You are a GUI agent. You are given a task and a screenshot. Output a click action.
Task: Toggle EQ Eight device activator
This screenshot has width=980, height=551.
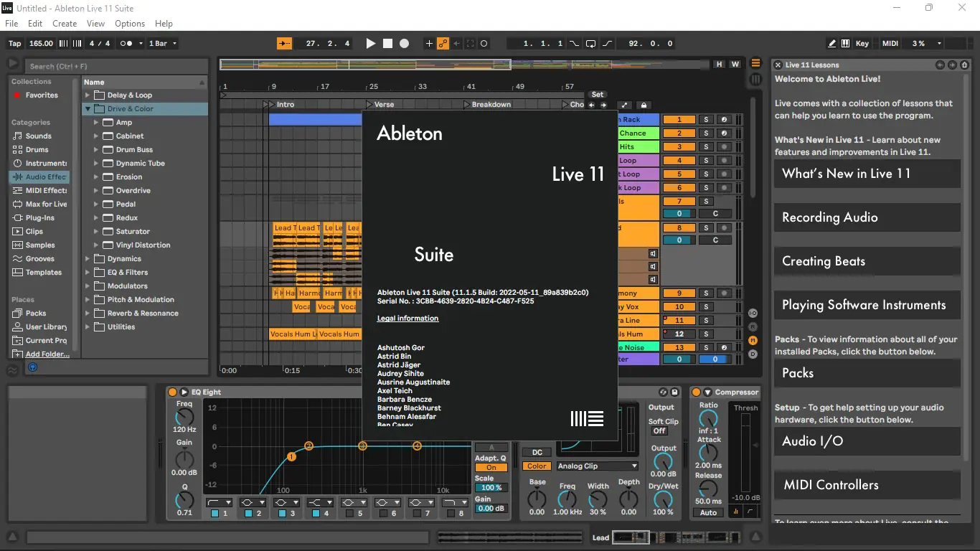point(172,392)
